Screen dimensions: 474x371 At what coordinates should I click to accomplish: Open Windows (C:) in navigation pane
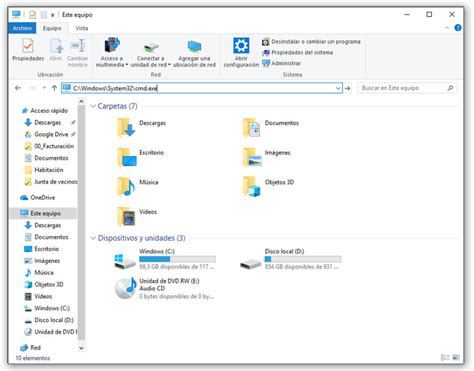47,308
